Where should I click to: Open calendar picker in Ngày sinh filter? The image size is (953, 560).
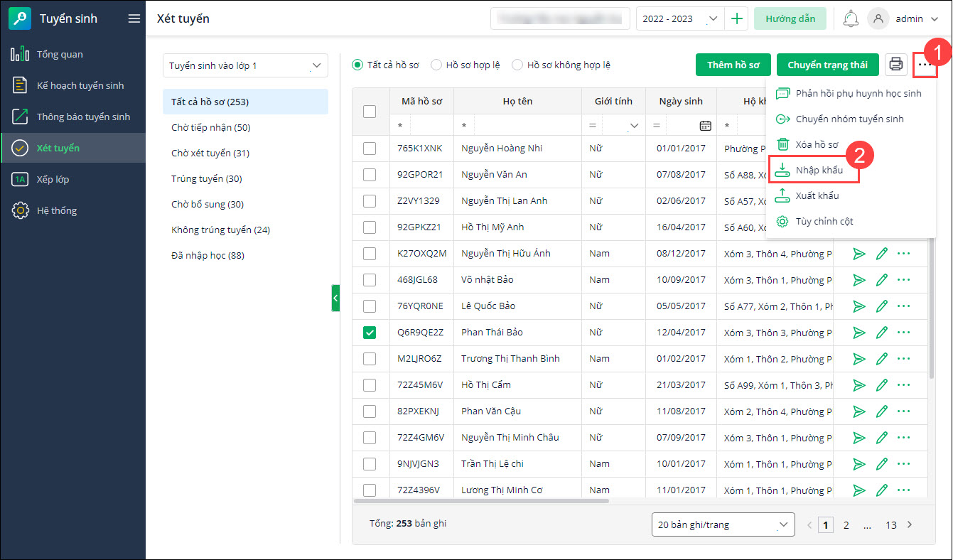point(705,126)
